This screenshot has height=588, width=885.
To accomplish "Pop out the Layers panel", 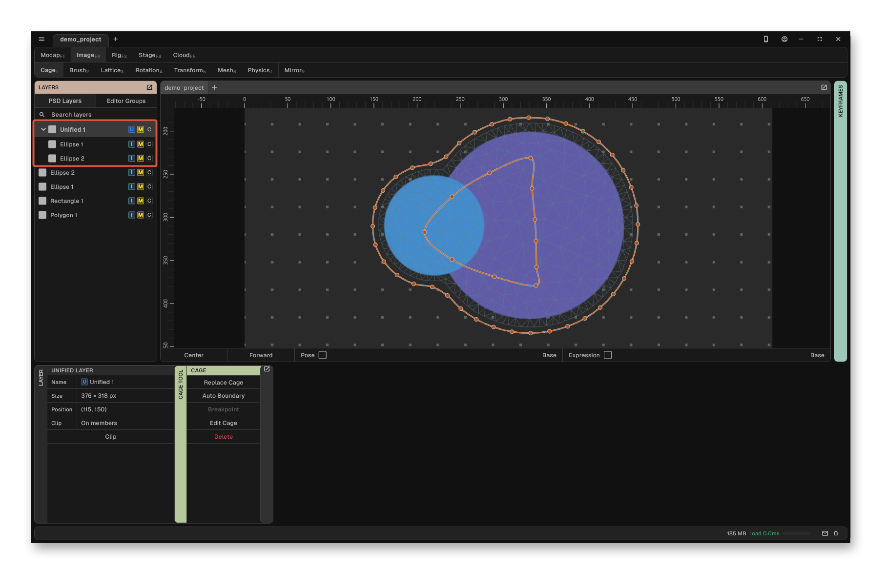I will tap(149, 87).
